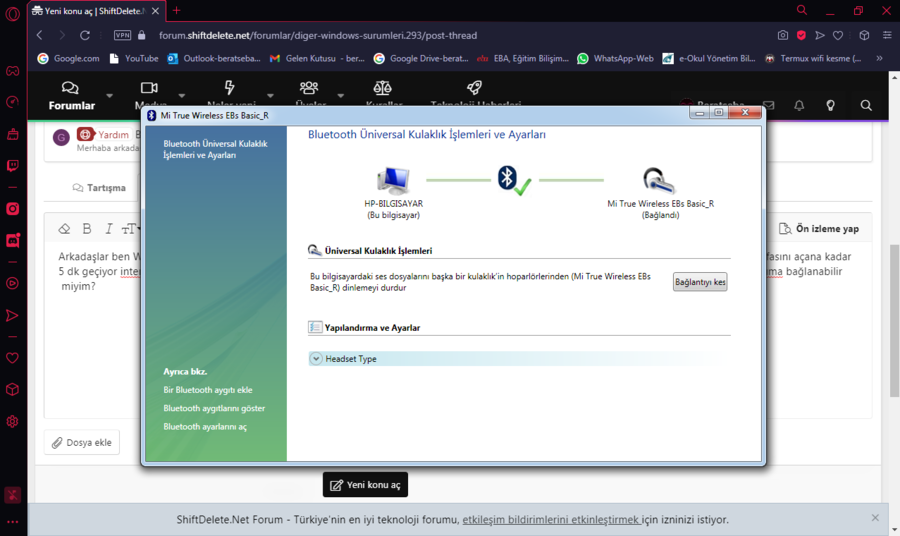
Task: Open settings gear icon in Opera sidebar
Action: [x=13, y=421]
